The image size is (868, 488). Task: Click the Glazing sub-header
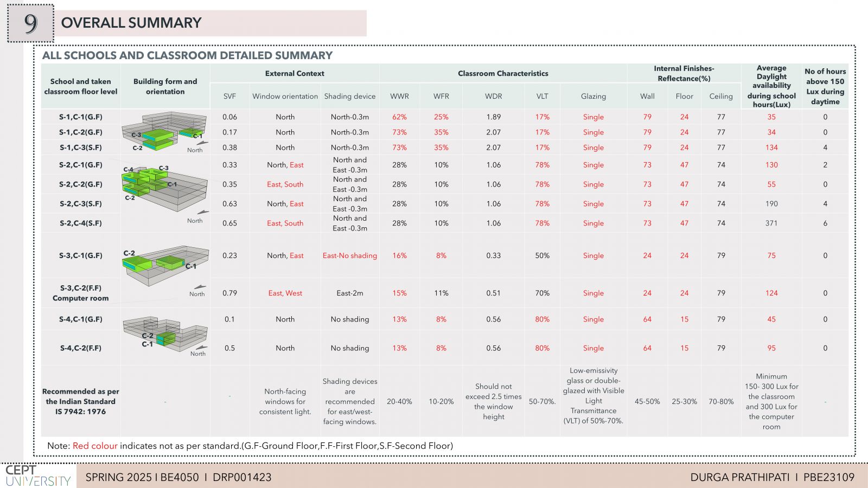(x=593, y=96)
